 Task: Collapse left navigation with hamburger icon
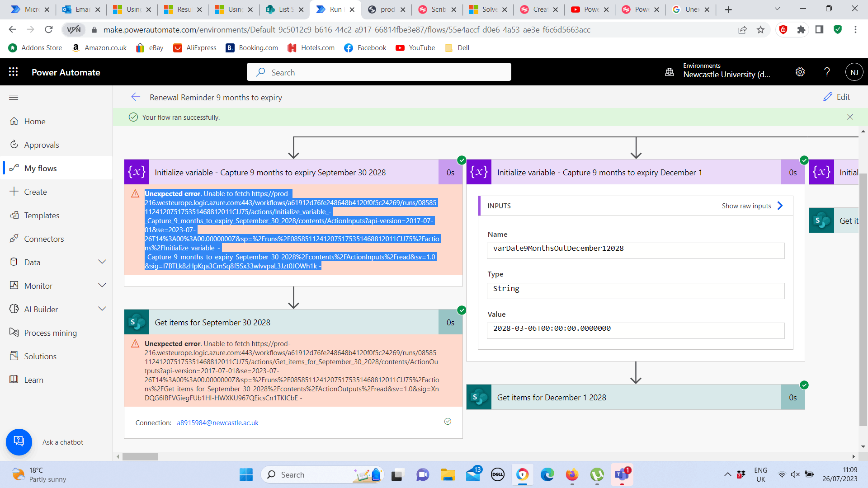(14, 97)
